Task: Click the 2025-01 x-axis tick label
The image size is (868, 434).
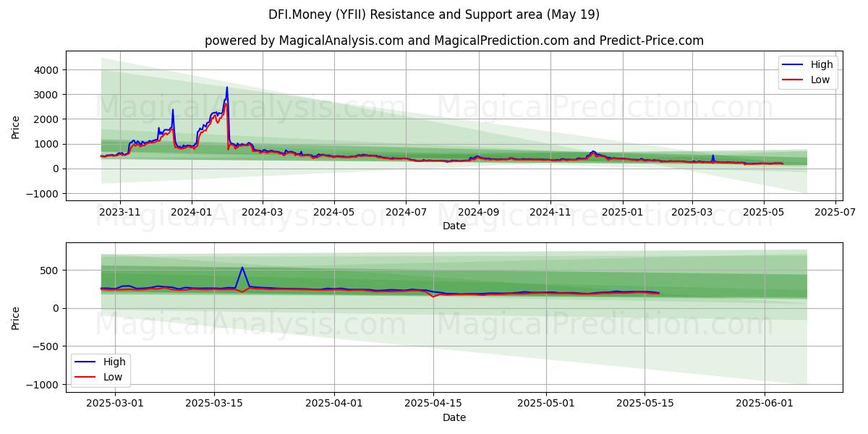Action: pos(622,213)
